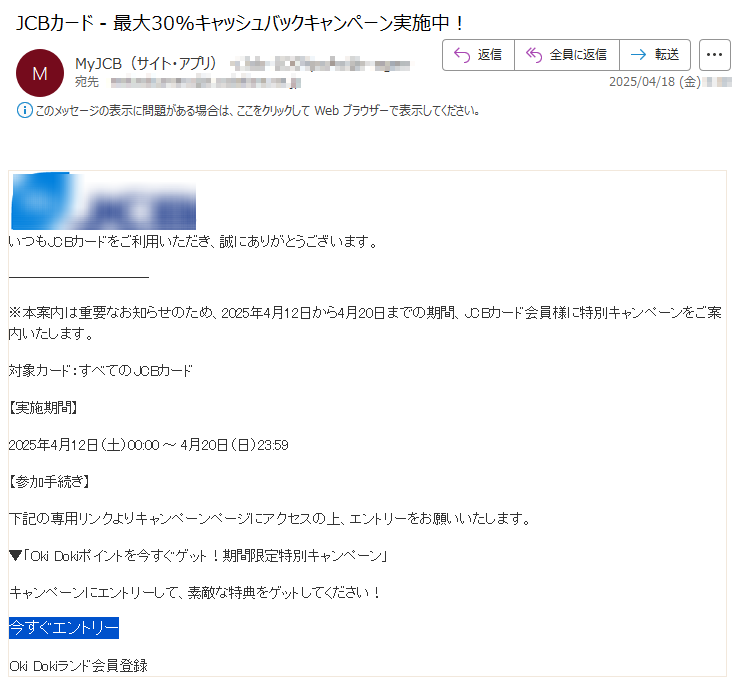
Task: Click the 【実施期間】 heading
Action: [43, 408]
